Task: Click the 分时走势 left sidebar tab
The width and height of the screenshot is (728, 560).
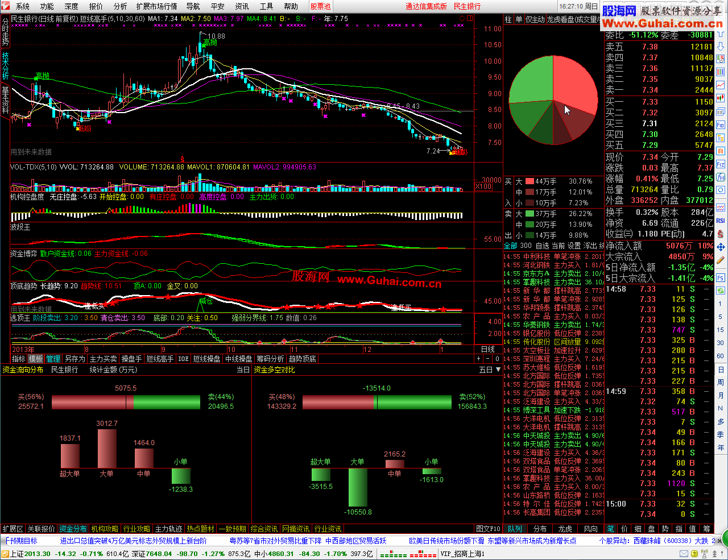Action: (5, 32)
